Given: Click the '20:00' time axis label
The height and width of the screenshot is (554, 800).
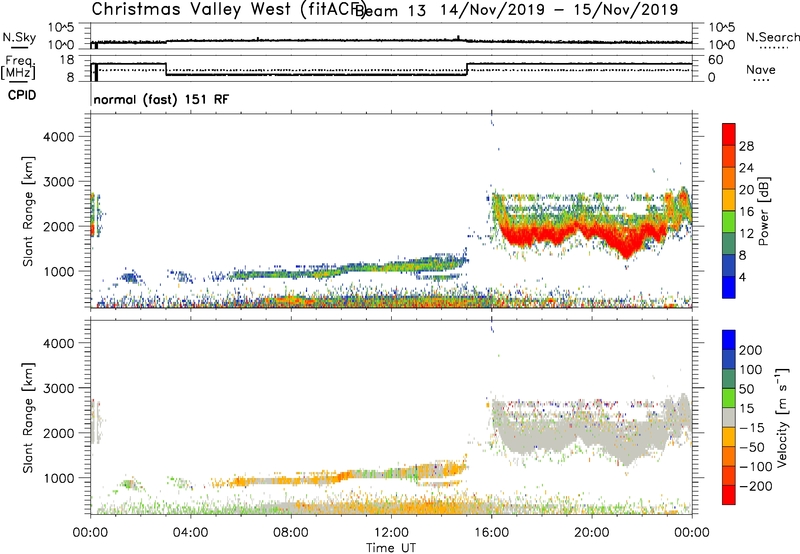Looking at the screenshot, I should [x=591, y=533].
